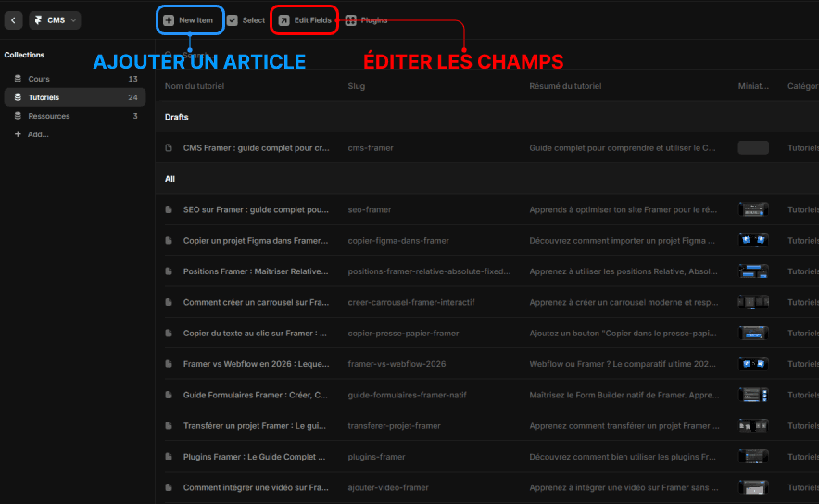Click the plus icon beside Add...

[x=18, y=134]
